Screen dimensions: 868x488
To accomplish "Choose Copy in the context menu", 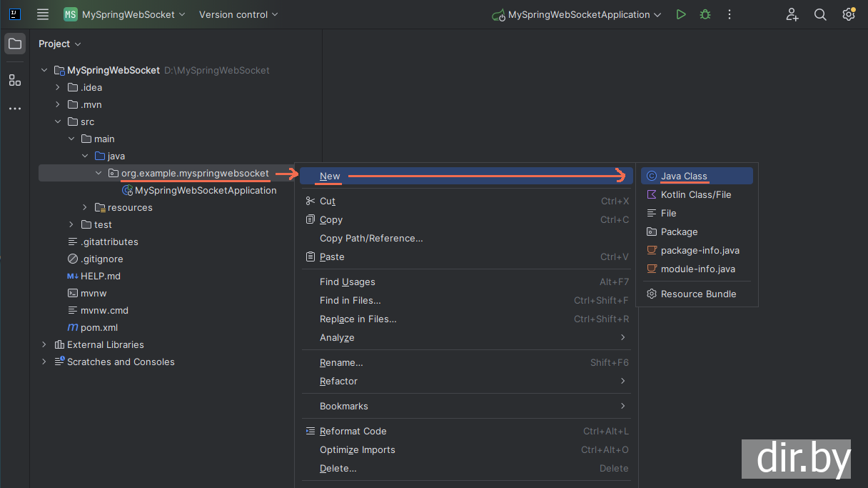I will (466, 219).
